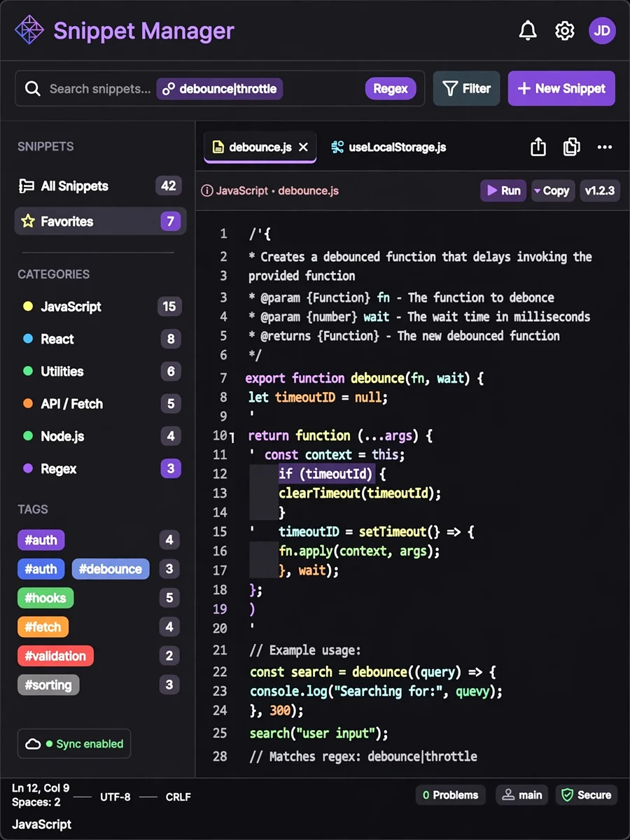Switch to the useLocalStorage.js tab
Viewport: 630px width, 840px height.
pyautogui.click(x=388, y=147)
